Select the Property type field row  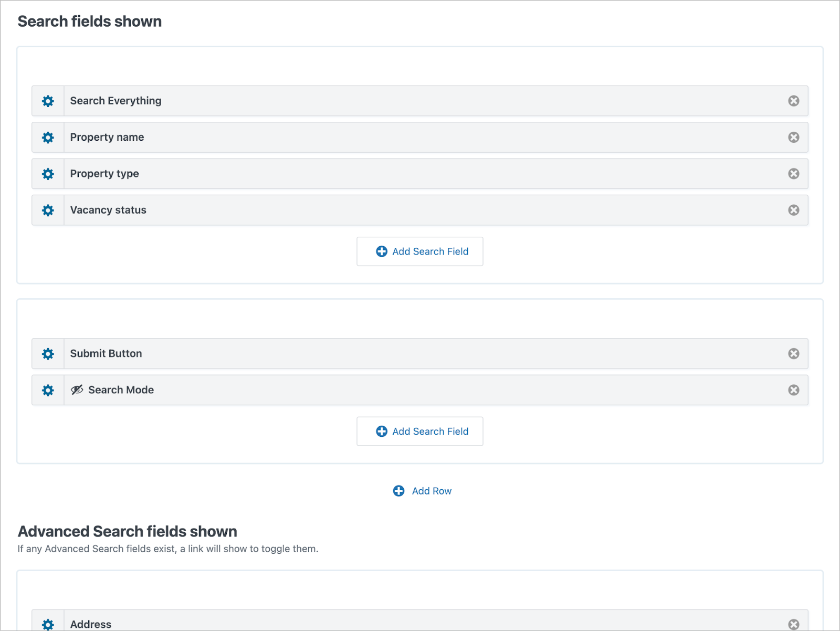[x=420, y=174]
